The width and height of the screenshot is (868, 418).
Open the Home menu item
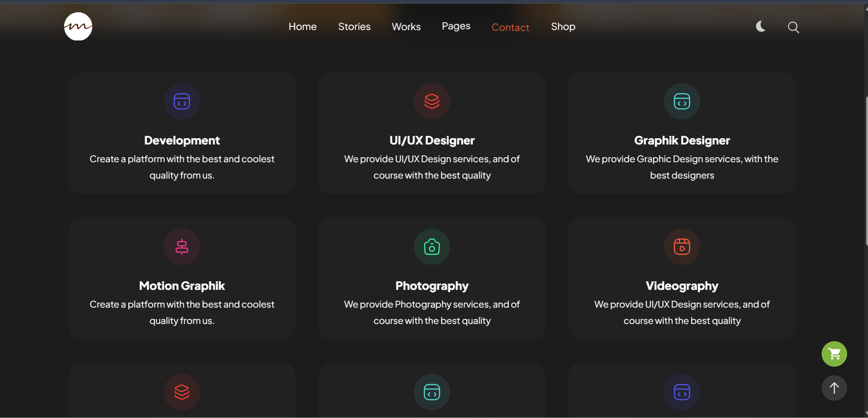coord(302,27)
